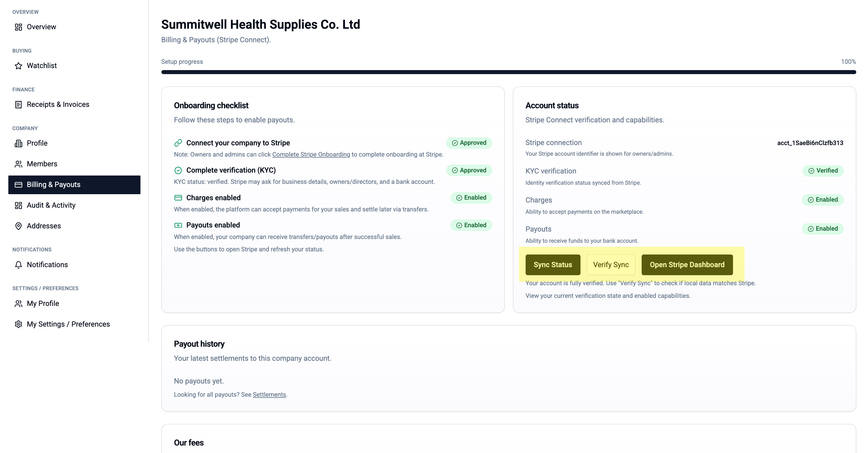Open Stripe Dashboard button

(x=687, y=265)
